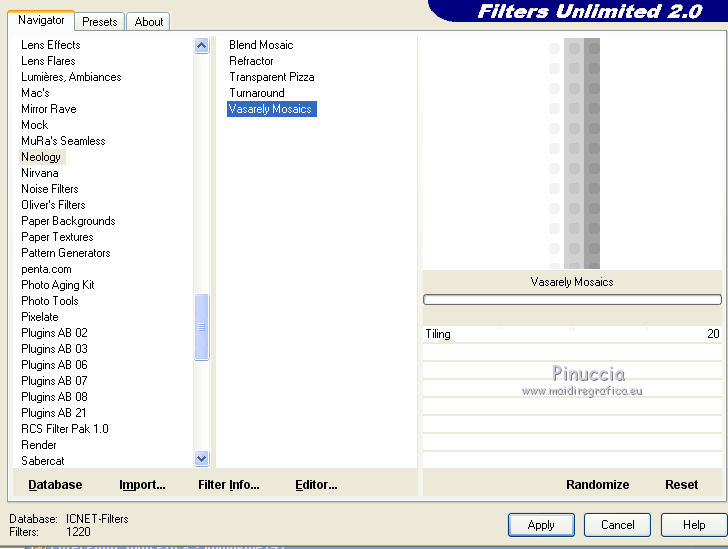Select the Turnaround filter

point(257,93)
